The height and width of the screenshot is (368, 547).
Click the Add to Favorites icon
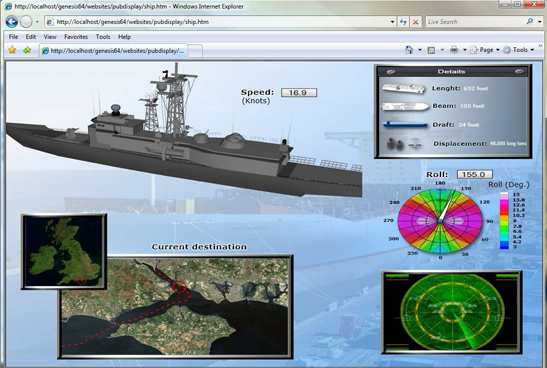coord(27,50)
